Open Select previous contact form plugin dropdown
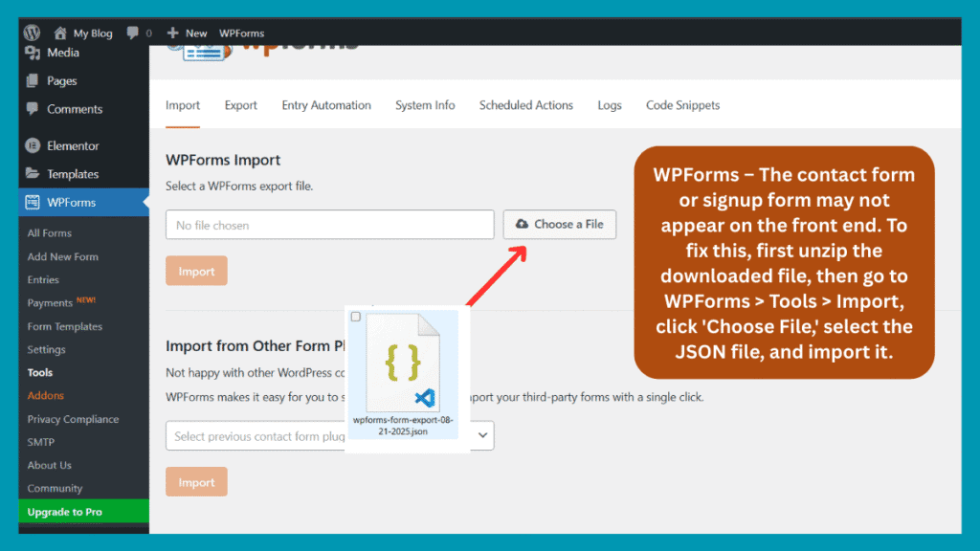This screenshot has height=551, width=980. [x=330, y=436]
